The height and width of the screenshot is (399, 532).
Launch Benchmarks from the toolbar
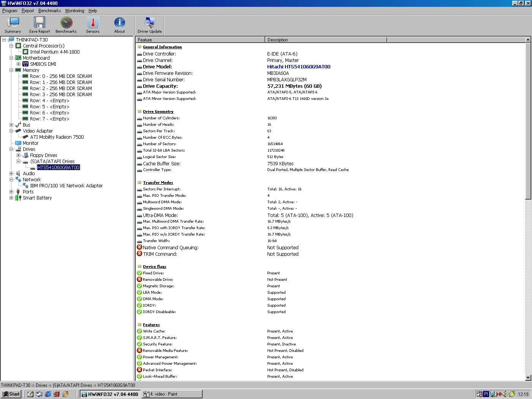[x=66, y=25]
